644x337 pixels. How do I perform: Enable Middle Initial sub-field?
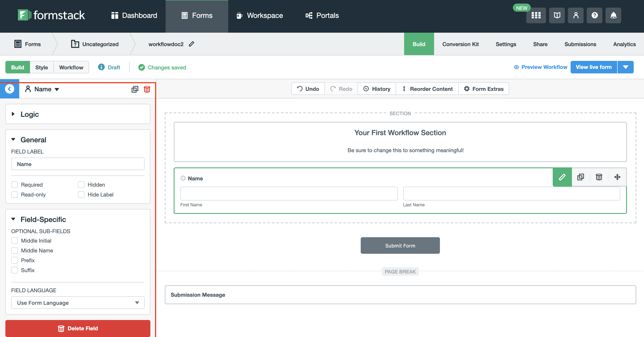(x=15, y=241)
